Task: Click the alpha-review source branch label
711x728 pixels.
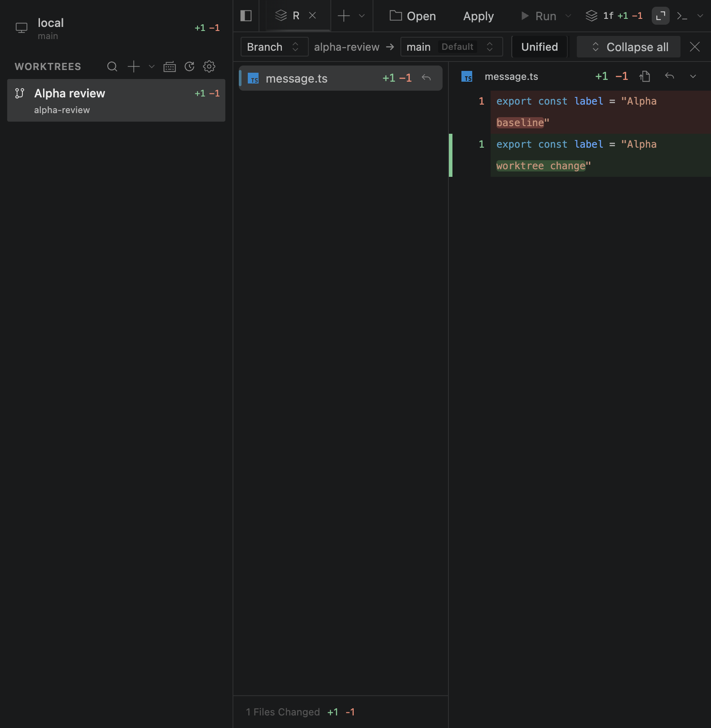Action: pyautogui.click(x=347, y=47)
